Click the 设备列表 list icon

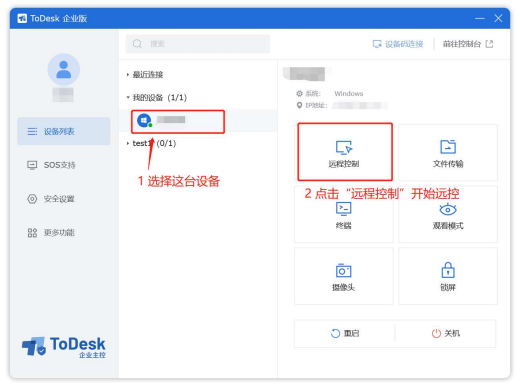point(32,131)
